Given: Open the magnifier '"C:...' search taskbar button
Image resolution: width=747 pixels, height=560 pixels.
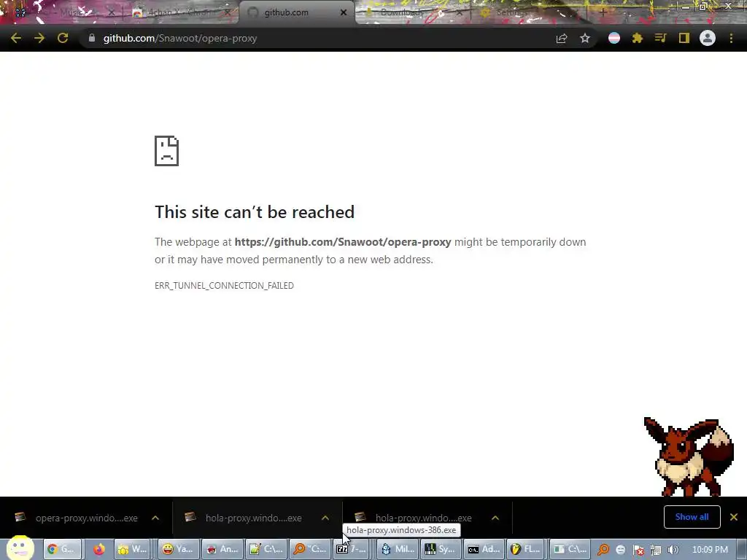Looking at the screenshot, I should pos(309,549).
